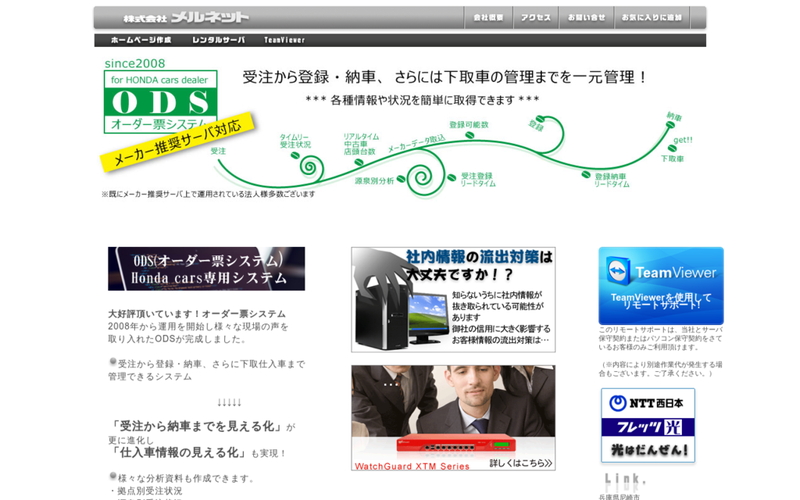Click the リモートサポート description paragraph
This screenshot has height=500, width=800.
(x=660, y=339)
